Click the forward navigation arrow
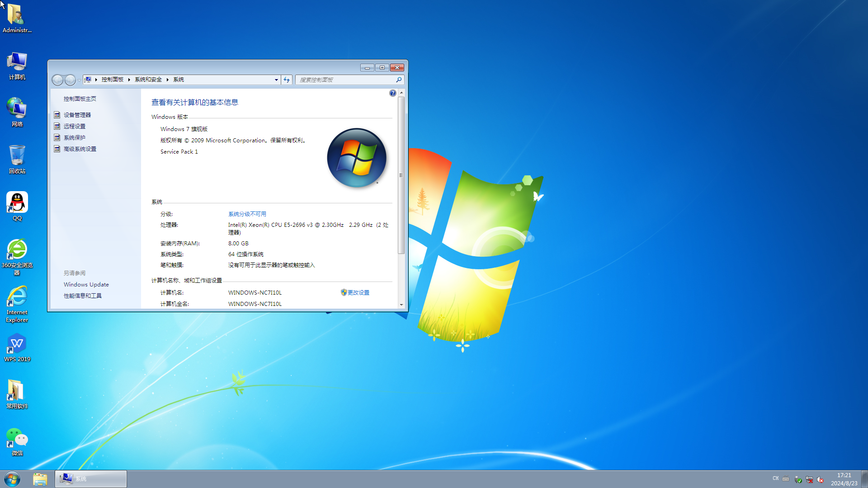Viewport: 868px width, 488px height. pyautogui.click(x=70, y=80)
